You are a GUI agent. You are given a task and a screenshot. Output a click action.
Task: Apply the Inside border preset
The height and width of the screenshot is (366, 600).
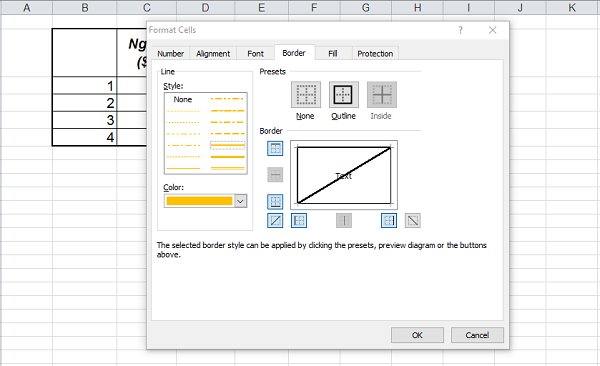click(382, 95)
